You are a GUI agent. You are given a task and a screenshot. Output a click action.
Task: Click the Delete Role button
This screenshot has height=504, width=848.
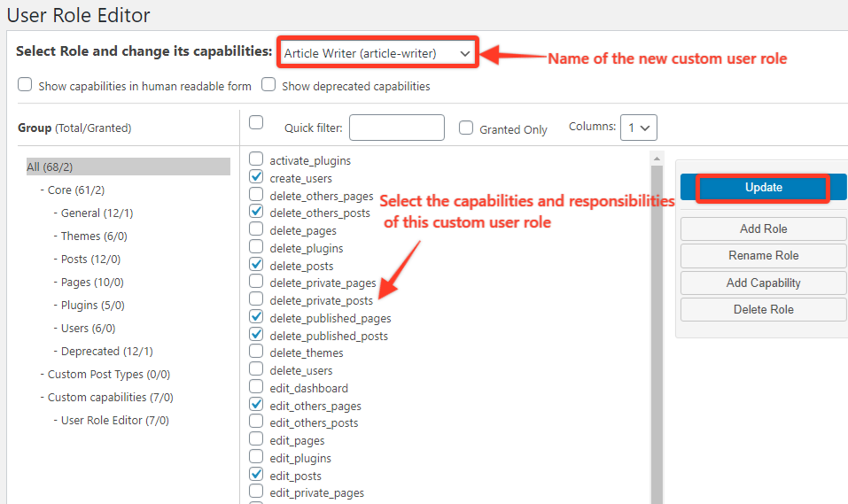763,309
